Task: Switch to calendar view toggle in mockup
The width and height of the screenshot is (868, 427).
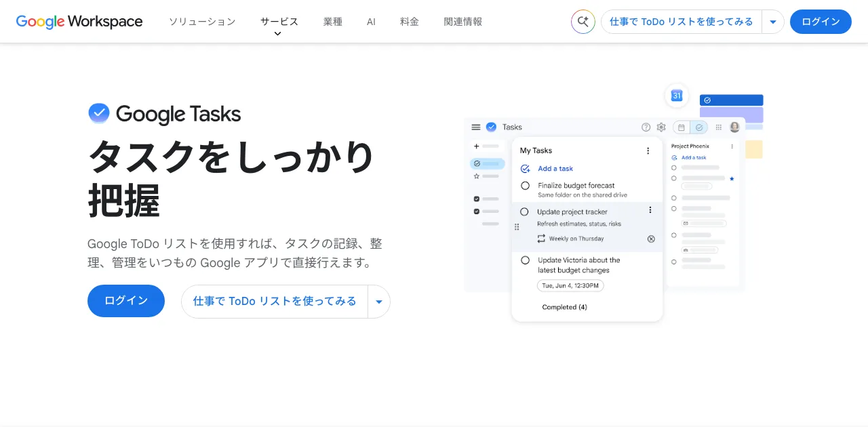Action: point(682,127)
